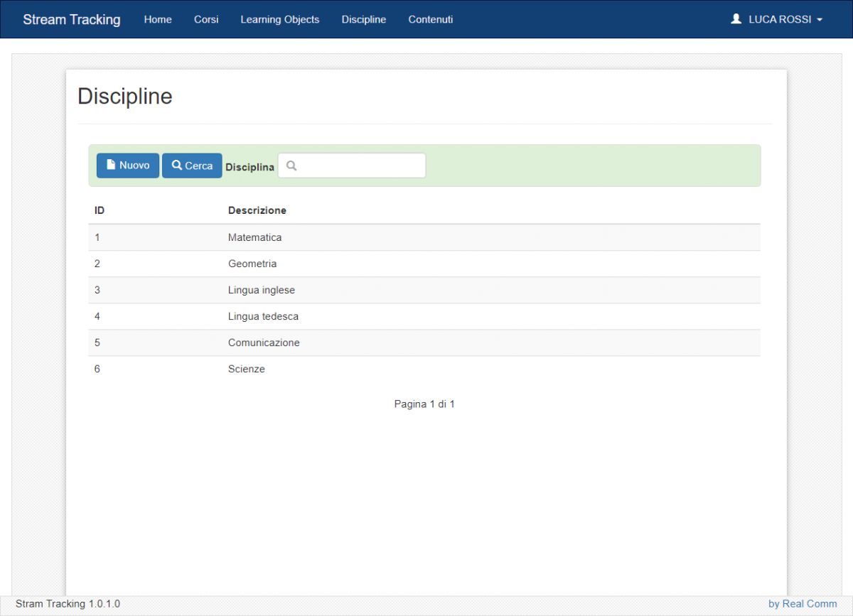The image size is (853, 616).
Task: Expand the LUCA ROSSI dropdown caret
Action: point(820,20)
